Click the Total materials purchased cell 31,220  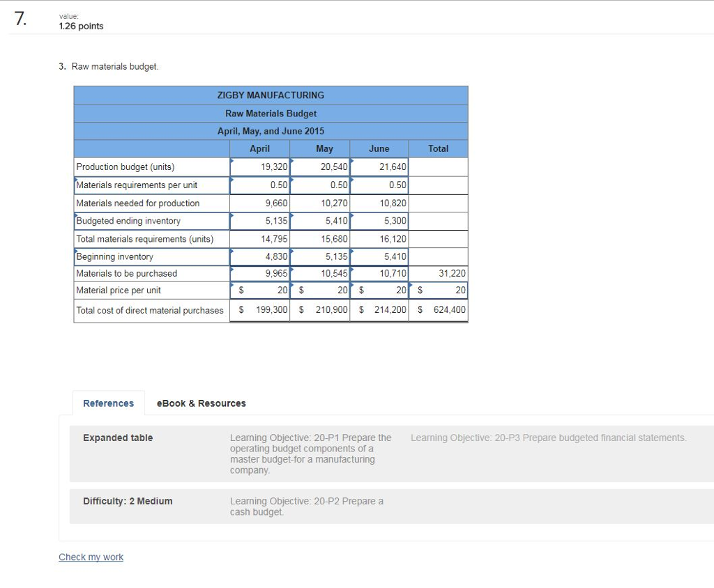[x=438, y=273]
